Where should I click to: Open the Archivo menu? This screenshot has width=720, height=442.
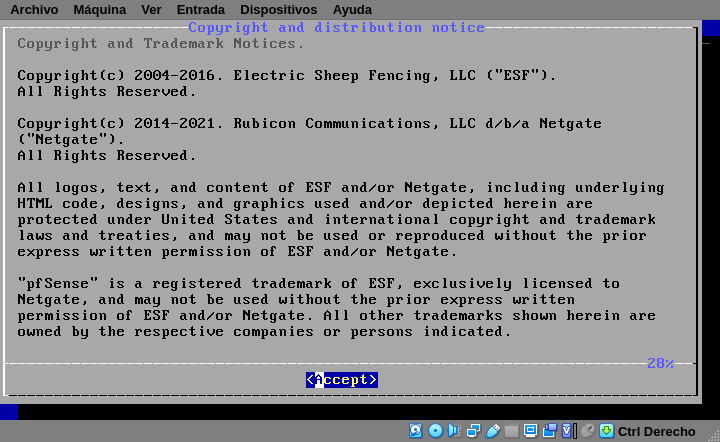pos(34,10)
